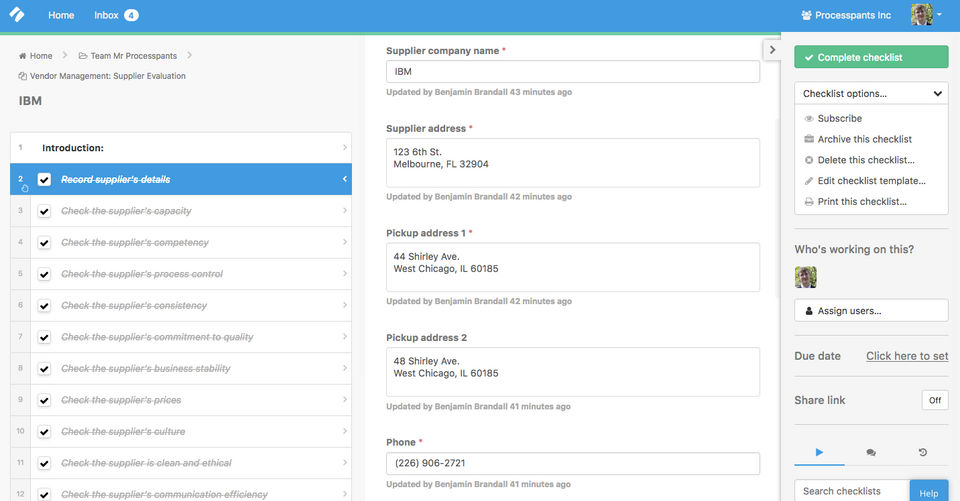The image size is (960, 501).
Task: Click the Search checklists field
Action: coord(852,491)
